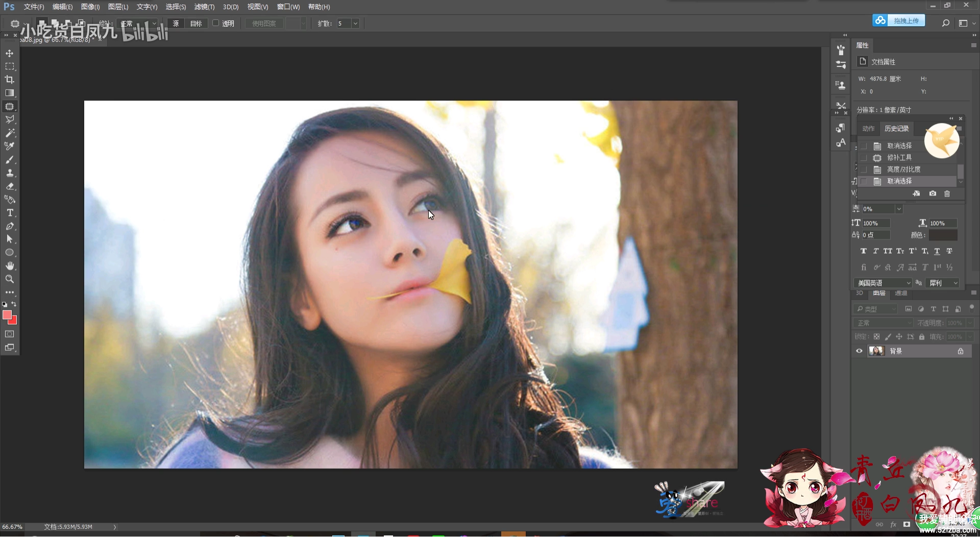Click the character 颜色 swatch
This screenshot has height=537, width=980.
[x=943, y=235]
